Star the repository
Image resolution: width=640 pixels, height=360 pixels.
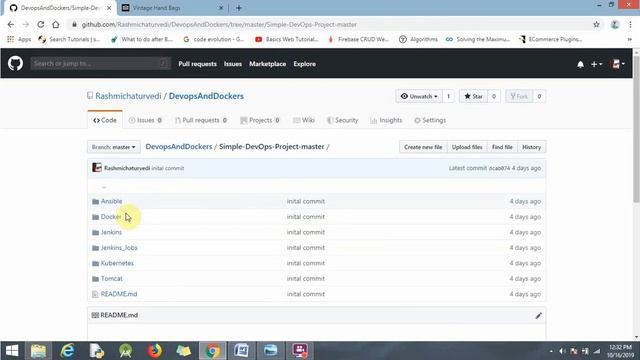click(473, 96)
